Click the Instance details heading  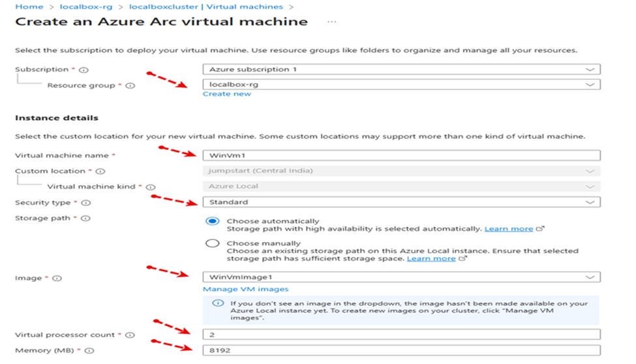coord(57,118)
